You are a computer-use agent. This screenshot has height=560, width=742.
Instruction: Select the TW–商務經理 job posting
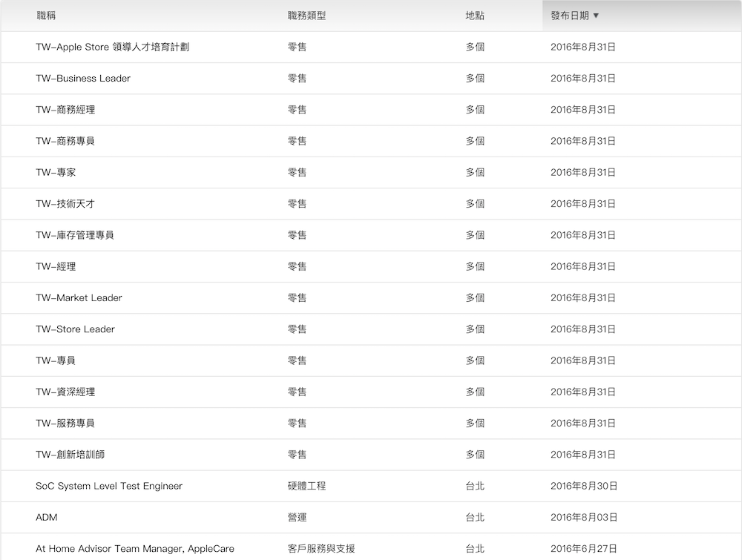pyautogui.click(x=65, y=110)
